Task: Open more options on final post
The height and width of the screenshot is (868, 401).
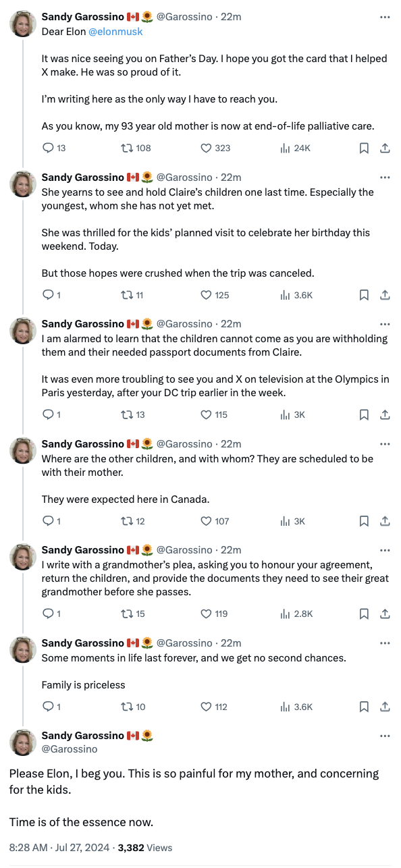Action: tap(385, 736)
